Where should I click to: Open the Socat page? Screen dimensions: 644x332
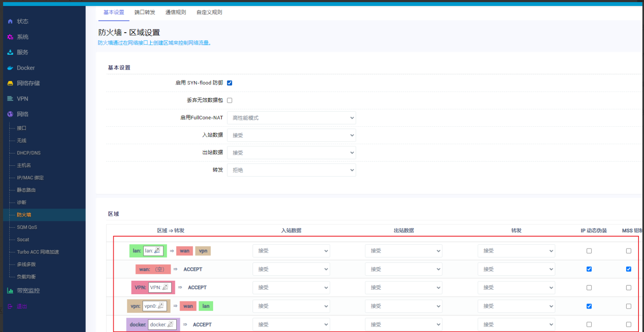point(23,240)
